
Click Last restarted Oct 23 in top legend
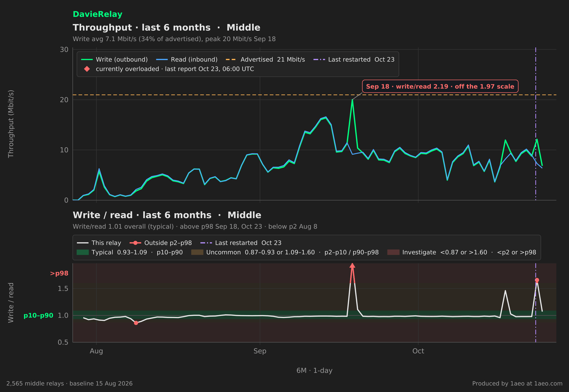[x=354, y=60]
